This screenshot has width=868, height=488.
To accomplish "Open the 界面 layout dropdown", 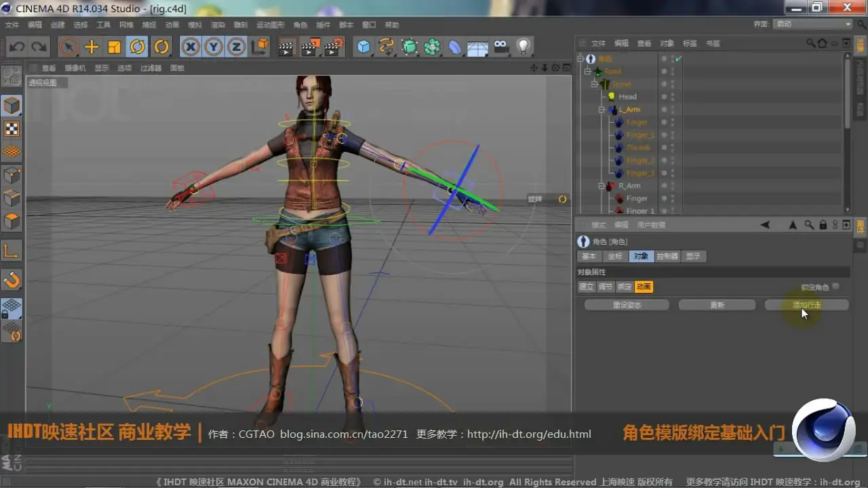I will click(812, 24).
